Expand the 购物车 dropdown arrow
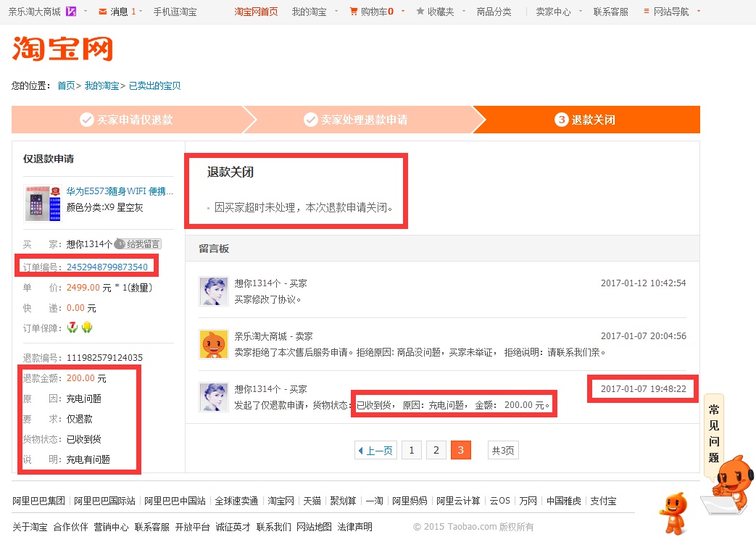The height and width of the screenshot is (550, 756). (x=402, y=11)
